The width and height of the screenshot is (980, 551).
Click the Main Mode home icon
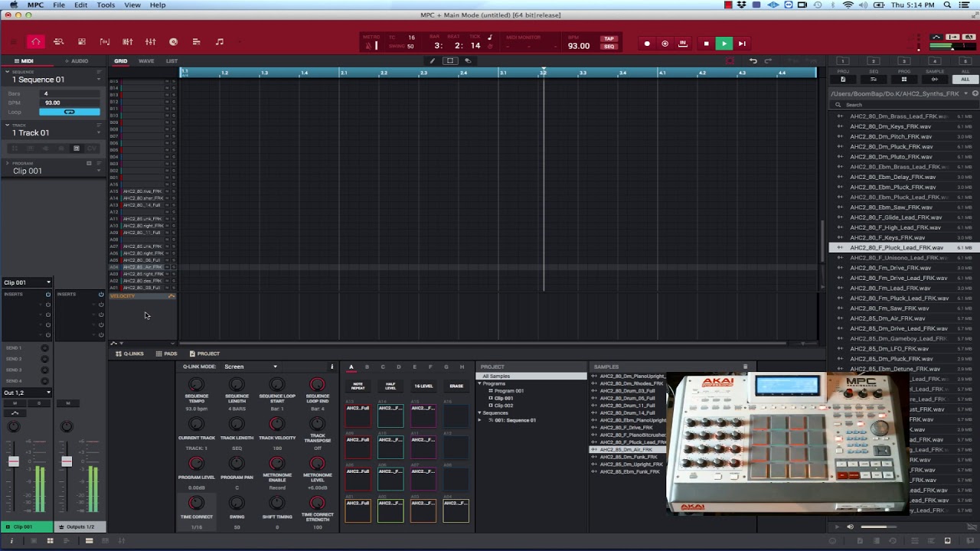35,42
